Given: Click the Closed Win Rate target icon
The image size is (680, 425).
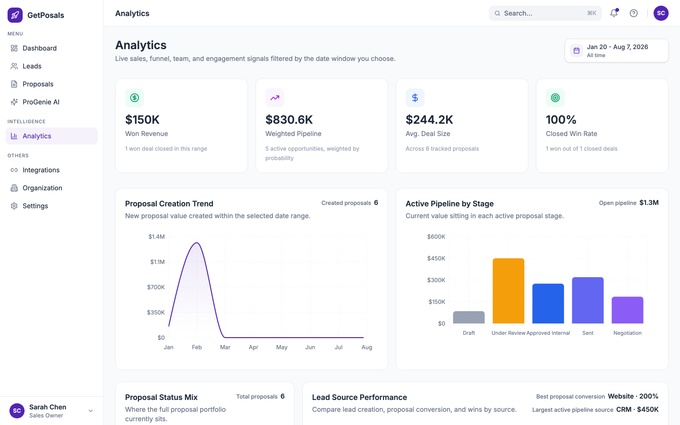Looking at the screenshot, I should (x=555, y=98).
